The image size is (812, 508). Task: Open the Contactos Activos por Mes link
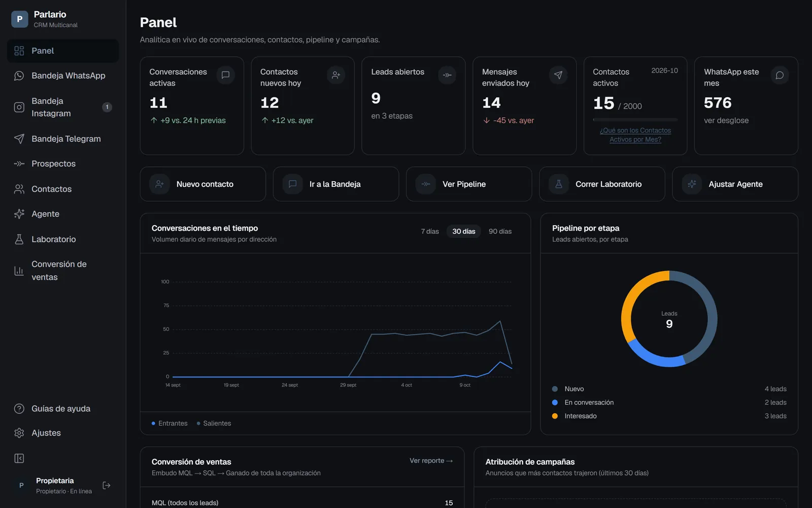coord(635,135)
